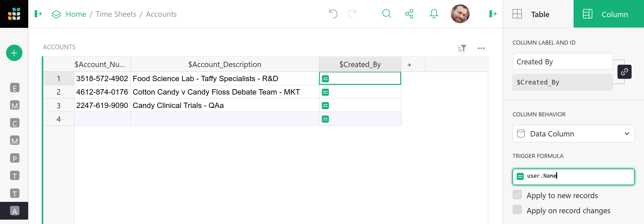Viewport: 644px width, 224px height.
Task: Open the Data Column behavior dropdown
Action: click(573, 134)
